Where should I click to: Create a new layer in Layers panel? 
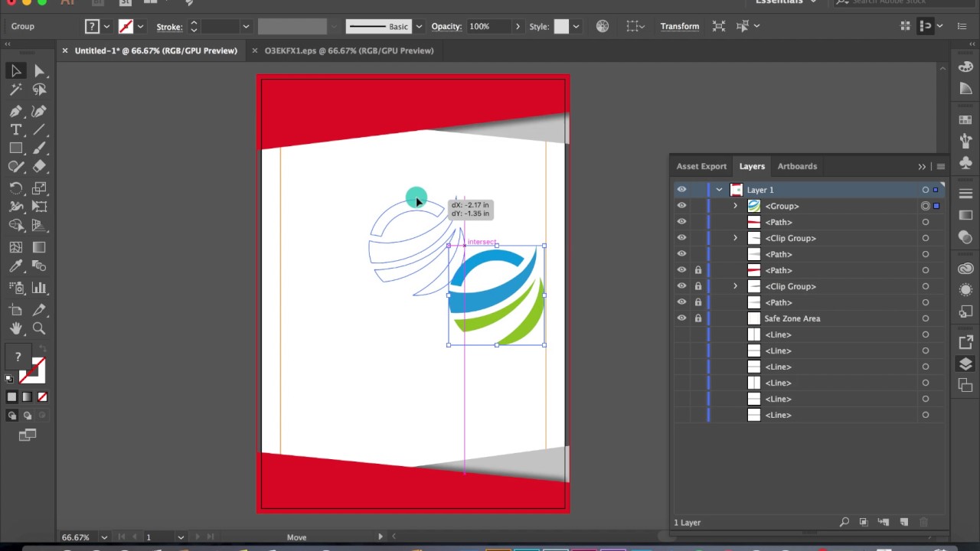pos(904,522)
